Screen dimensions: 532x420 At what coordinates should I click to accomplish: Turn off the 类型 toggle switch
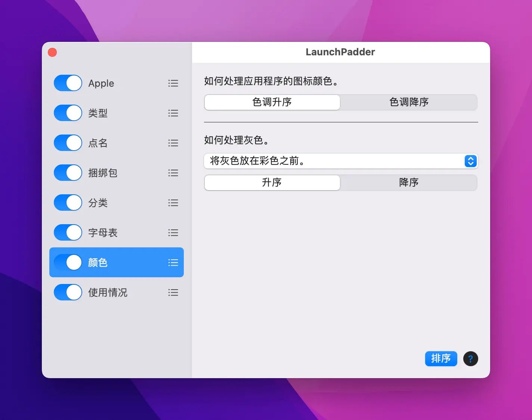tap(68, 113)
